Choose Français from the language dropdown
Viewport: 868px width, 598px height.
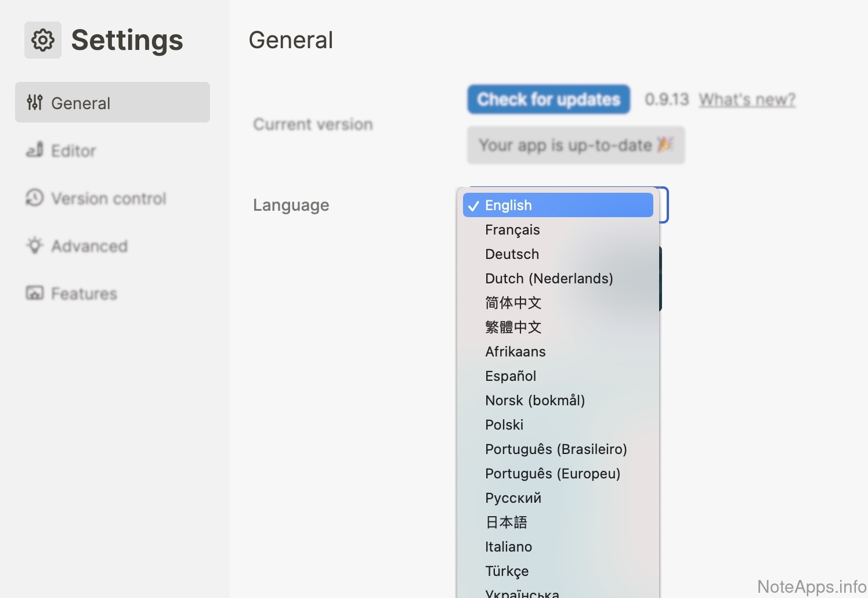[x=512, y=230]
